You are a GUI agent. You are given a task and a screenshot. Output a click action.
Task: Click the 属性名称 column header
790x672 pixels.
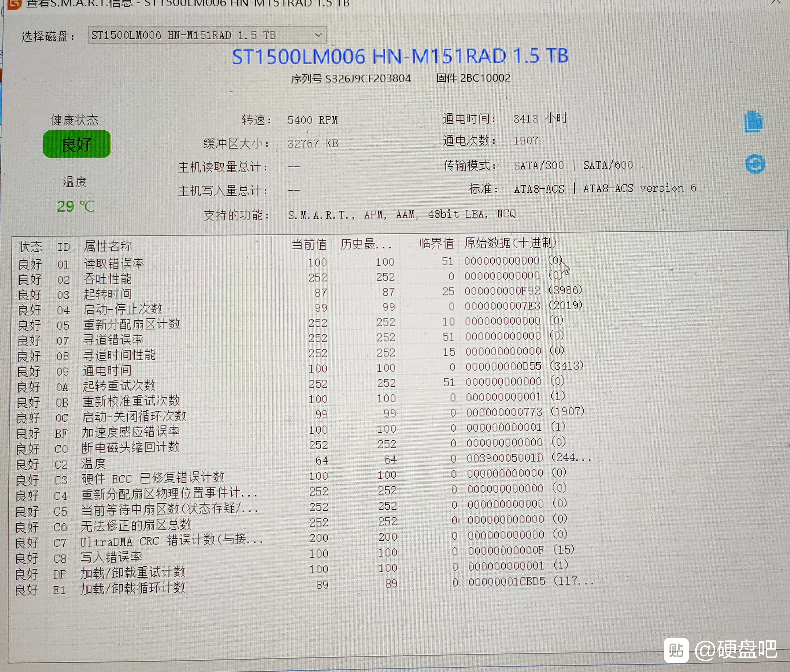pos(108,246)
